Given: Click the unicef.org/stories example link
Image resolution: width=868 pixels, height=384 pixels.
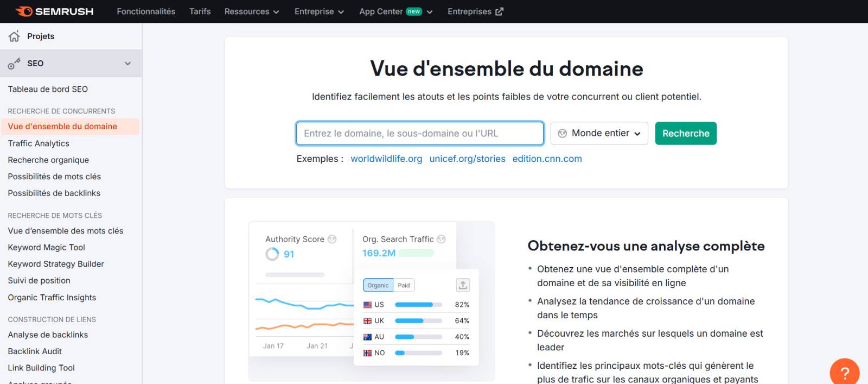Looking at the screenshot, I should tap(467, 159).
